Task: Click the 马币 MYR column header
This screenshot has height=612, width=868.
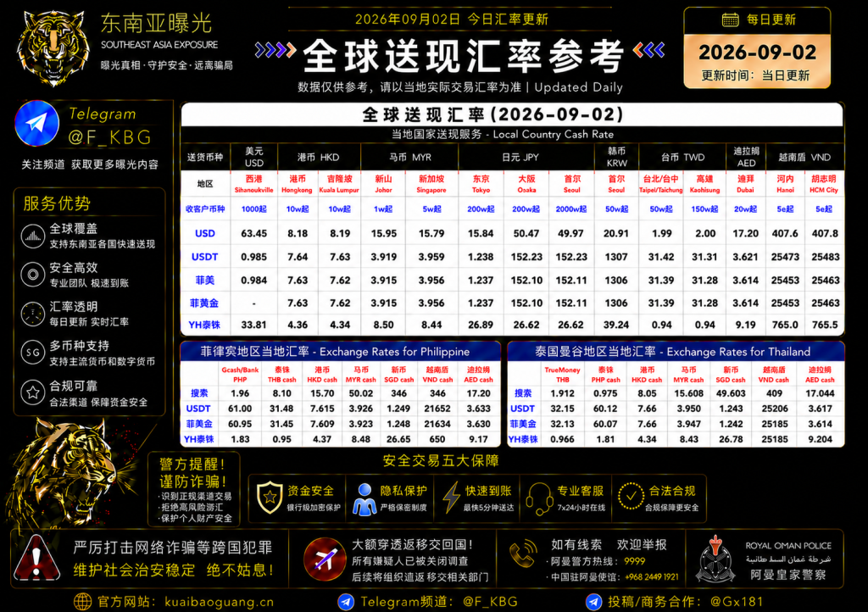Action: 409,157
